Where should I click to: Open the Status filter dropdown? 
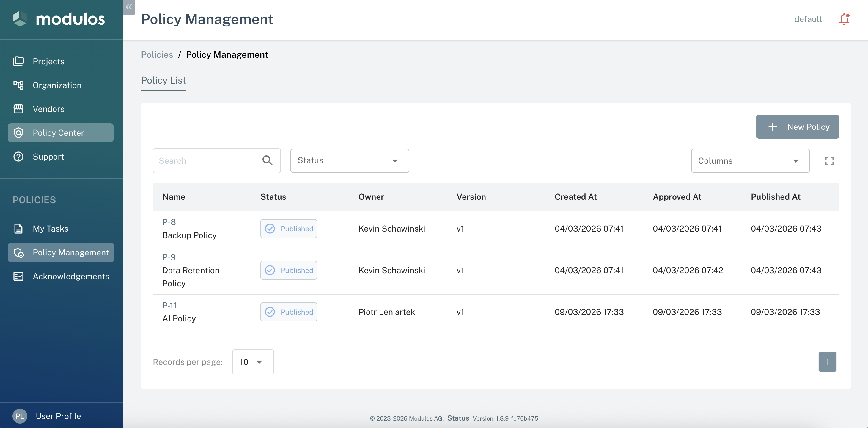tap(349, 160)
